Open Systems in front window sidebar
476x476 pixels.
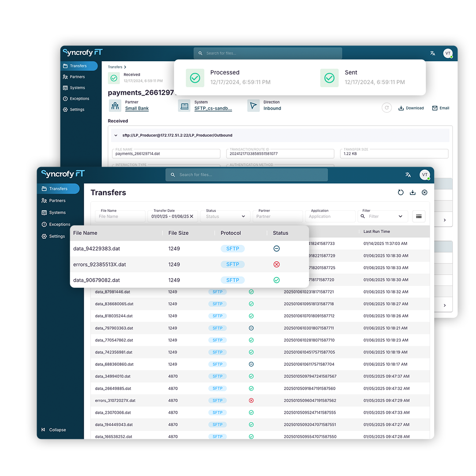(x=53, y=212)
